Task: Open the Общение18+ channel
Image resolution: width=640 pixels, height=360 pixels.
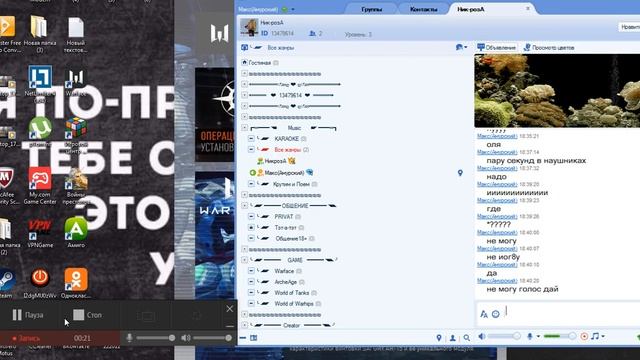Action: [291, 238]
